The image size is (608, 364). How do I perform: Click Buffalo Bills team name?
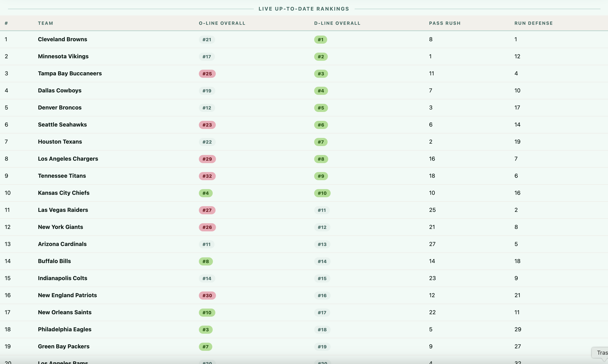pos(54,261)
